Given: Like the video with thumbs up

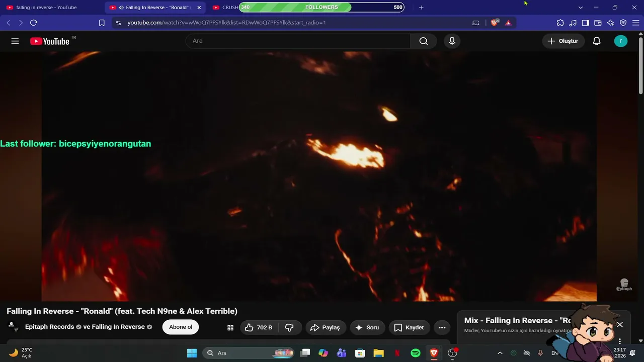Looking at the screenshot, I should coord(259,327).
